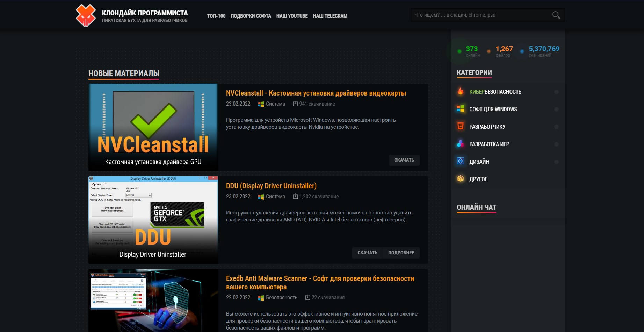Screen dimensions: 644x332
Task: Click the orange skull site logo
Action: coord(86,16)
